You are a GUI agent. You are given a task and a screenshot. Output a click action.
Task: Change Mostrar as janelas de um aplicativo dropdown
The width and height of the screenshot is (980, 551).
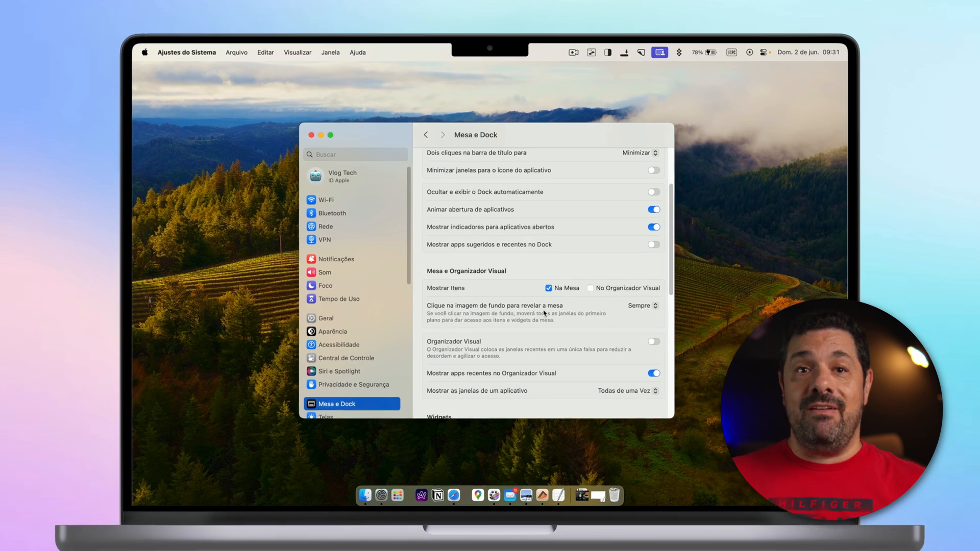click(627, 390)
